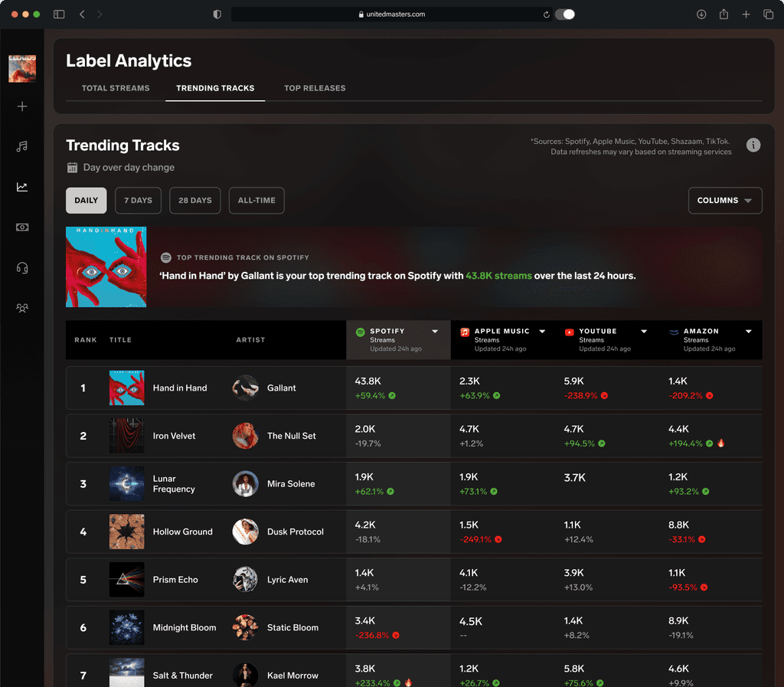Open the Salt & Thunder track title

click(183, 676)
